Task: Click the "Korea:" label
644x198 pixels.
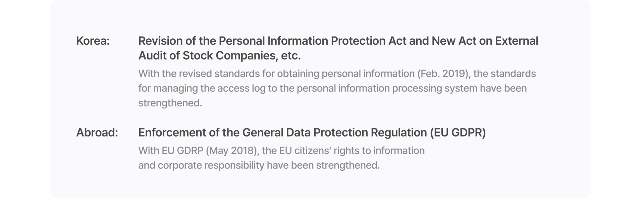Action: click(x=93, y=41)
